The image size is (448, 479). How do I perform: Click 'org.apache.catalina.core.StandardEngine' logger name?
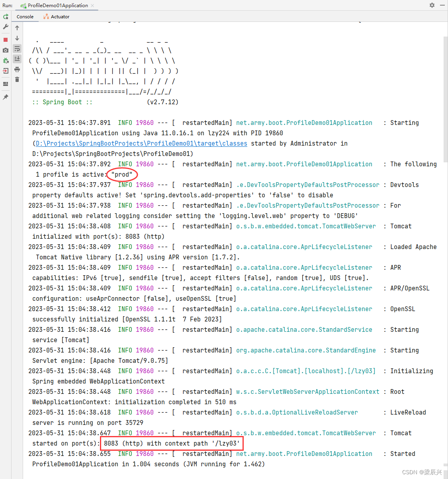pos(306,350)
